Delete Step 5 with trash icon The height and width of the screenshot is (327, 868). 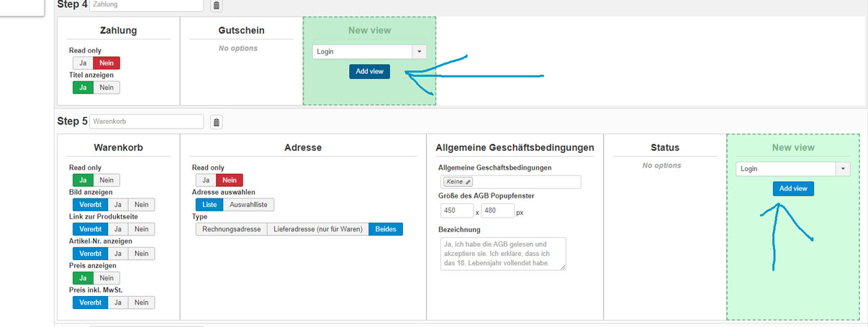tap(216, 122)
